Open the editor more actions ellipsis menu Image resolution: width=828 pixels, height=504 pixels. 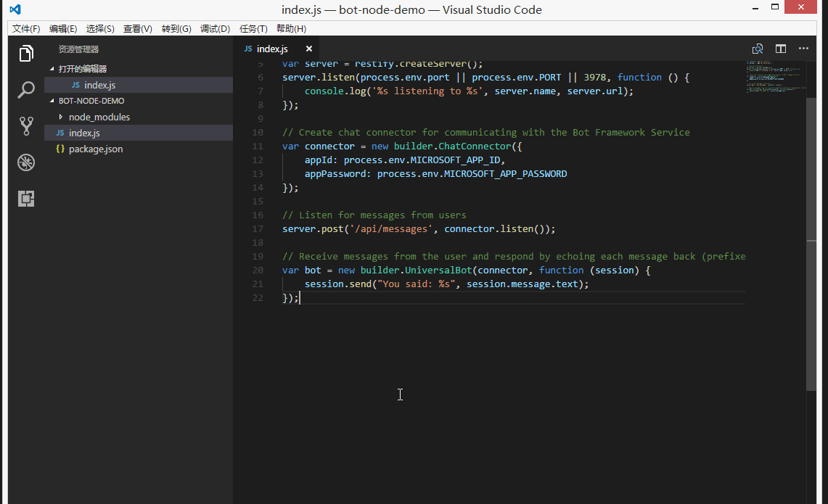tap(804, 49)
